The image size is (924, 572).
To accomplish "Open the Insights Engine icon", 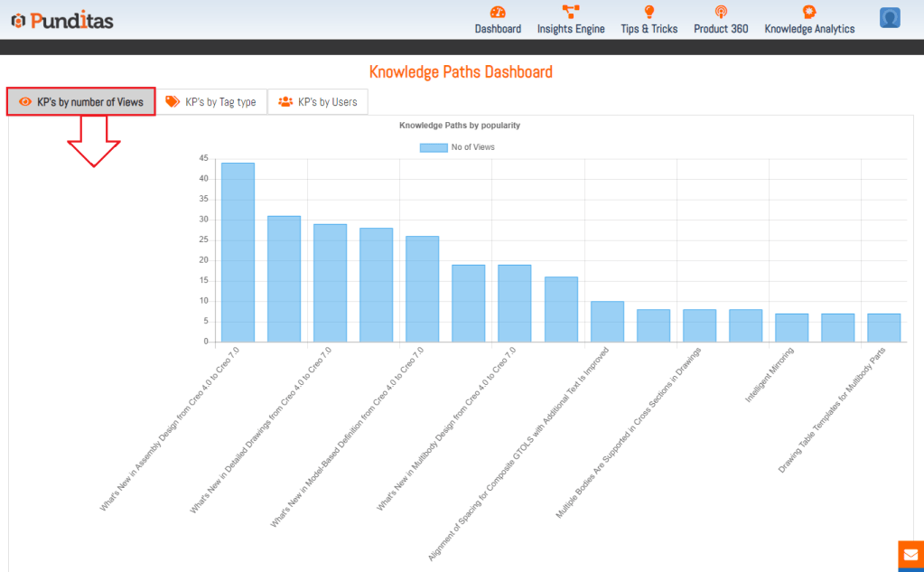I will click(571, 12).
